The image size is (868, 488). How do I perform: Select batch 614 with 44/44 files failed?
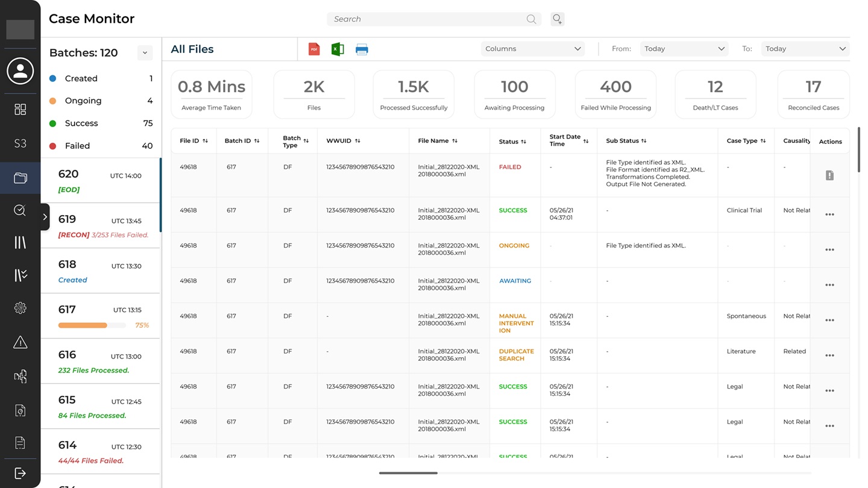(100, 451)
